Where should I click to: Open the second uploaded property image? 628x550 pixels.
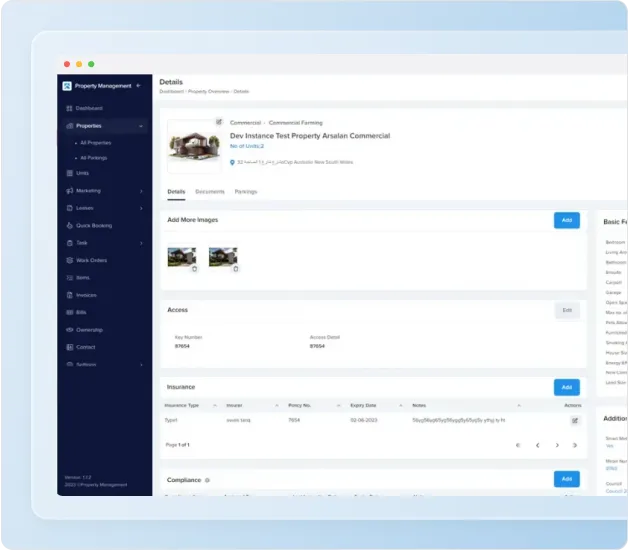[x=223, y=256]
